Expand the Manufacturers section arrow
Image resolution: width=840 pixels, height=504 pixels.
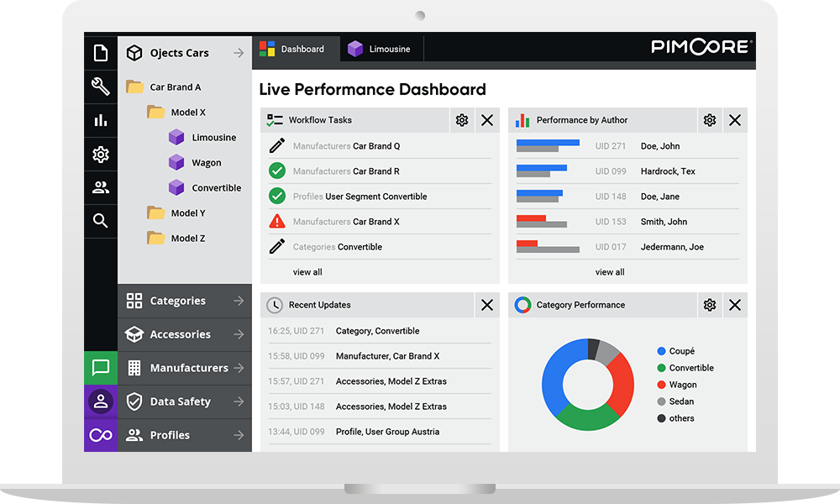pos(239,368)
